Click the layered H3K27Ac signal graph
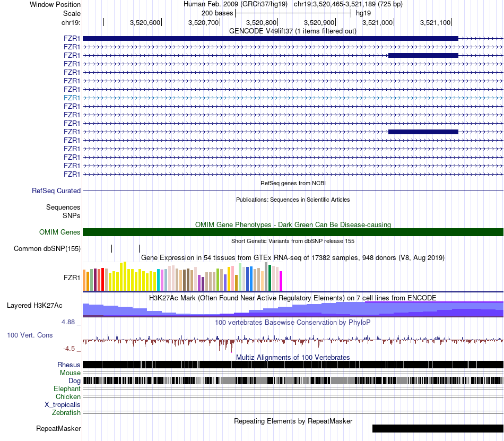The height and width of the screenshot is (441, 504). click(293, 309)
